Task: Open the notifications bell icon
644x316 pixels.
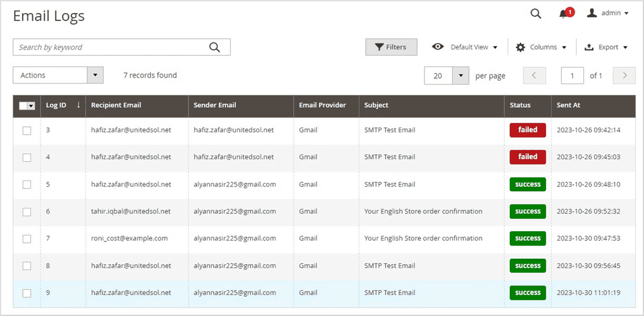Action: click(x=563, y=14)
